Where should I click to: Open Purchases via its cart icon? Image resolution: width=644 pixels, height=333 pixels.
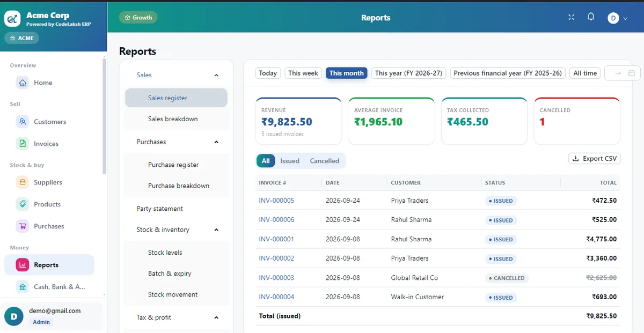pyautogui.click(x=23, y=226)
